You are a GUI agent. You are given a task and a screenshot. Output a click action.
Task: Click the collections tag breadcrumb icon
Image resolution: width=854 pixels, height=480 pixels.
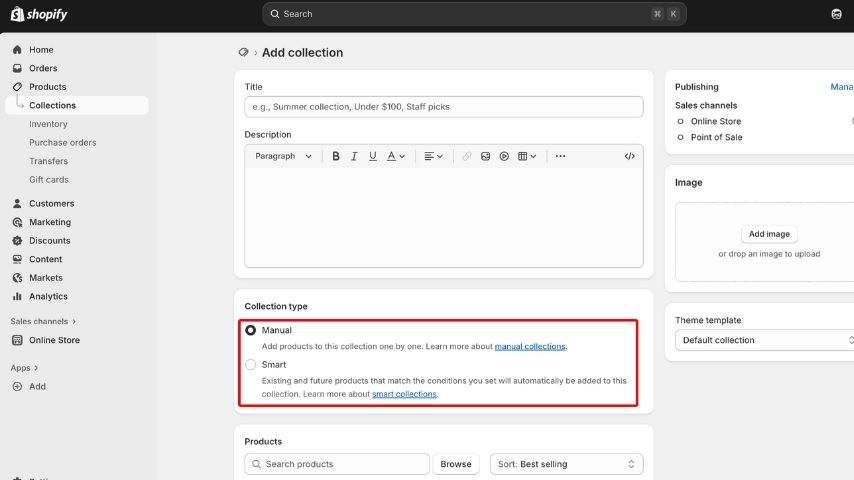click(x=243, y=52)
